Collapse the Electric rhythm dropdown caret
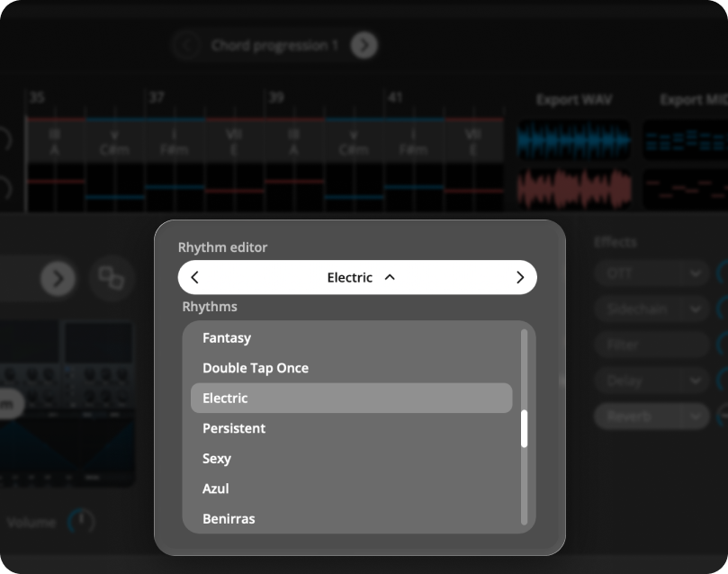This screenshot has height=574, width=728. pos(390,277)
